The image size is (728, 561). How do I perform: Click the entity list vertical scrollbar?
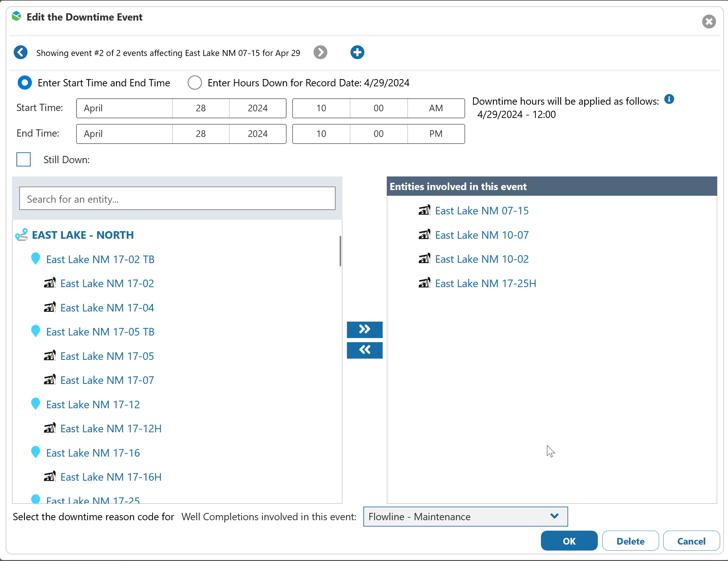coord(340,251)
